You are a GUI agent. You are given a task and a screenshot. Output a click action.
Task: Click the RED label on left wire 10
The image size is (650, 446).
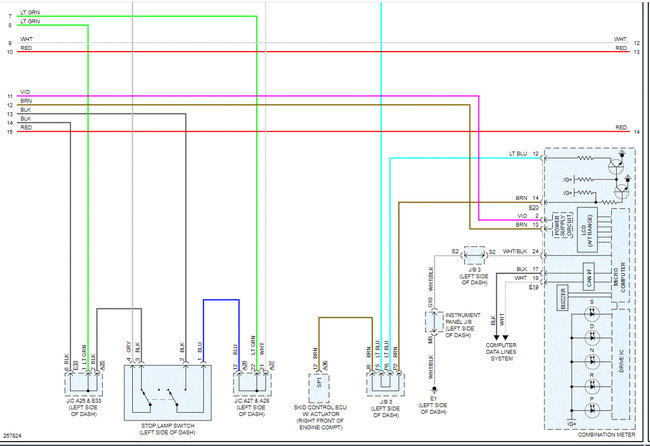click(26, 48)
